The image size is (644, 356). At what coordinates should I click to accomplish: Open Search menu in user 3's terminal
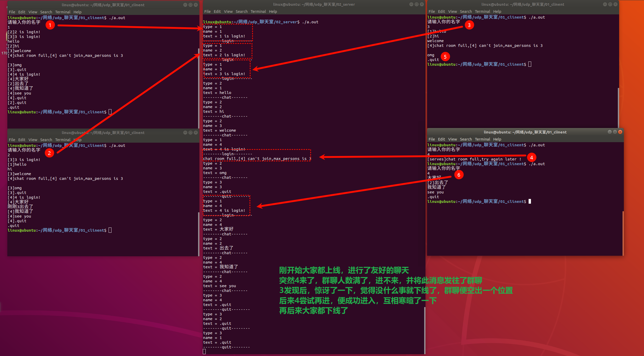466,12
